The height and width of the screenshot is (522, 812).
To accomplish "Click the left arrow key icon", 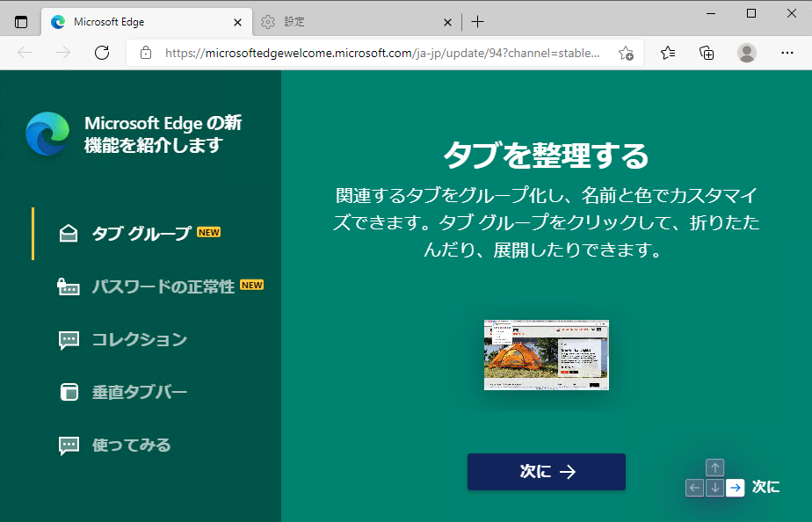I will (x=694, y=488).
